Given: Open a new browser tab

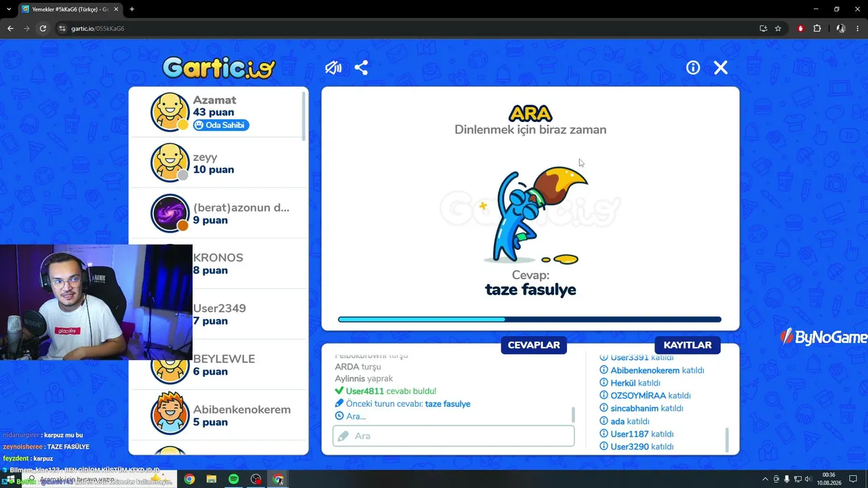Looking at the screenshot, I should pos(132,9).
